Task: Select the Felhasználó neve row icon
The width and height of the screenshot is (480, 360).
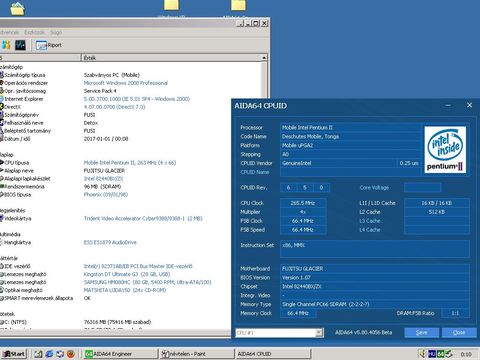Action: (1, 123)
